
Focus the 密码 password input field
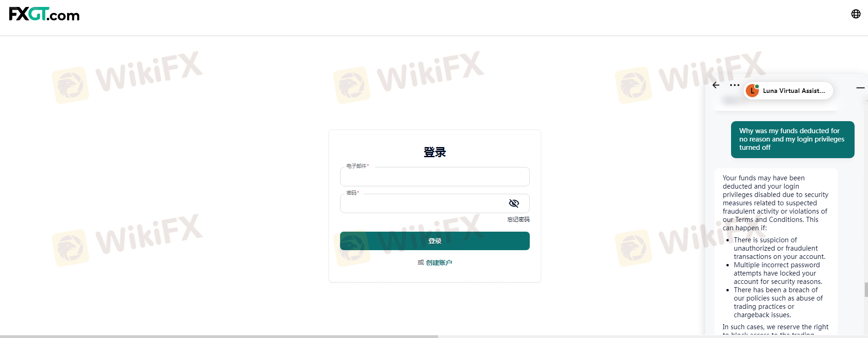coord(434,203)
